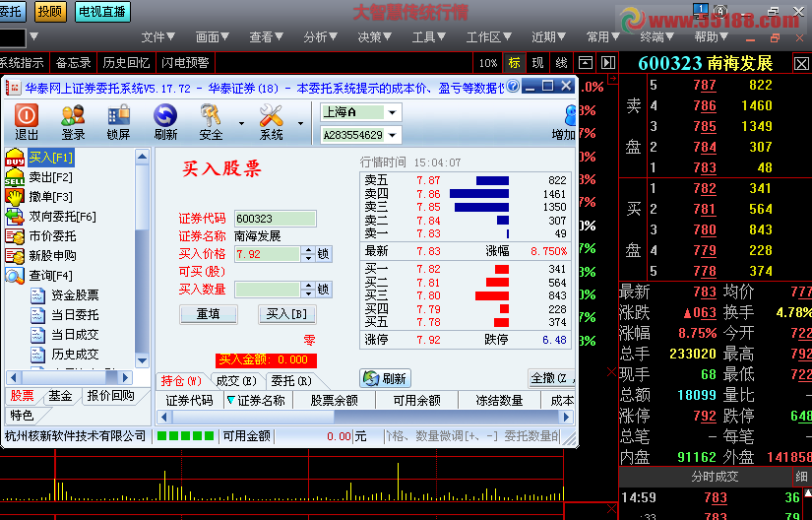Toggle the 锁 button beside quantity
The image size is (812, 520).
[323, 289]
